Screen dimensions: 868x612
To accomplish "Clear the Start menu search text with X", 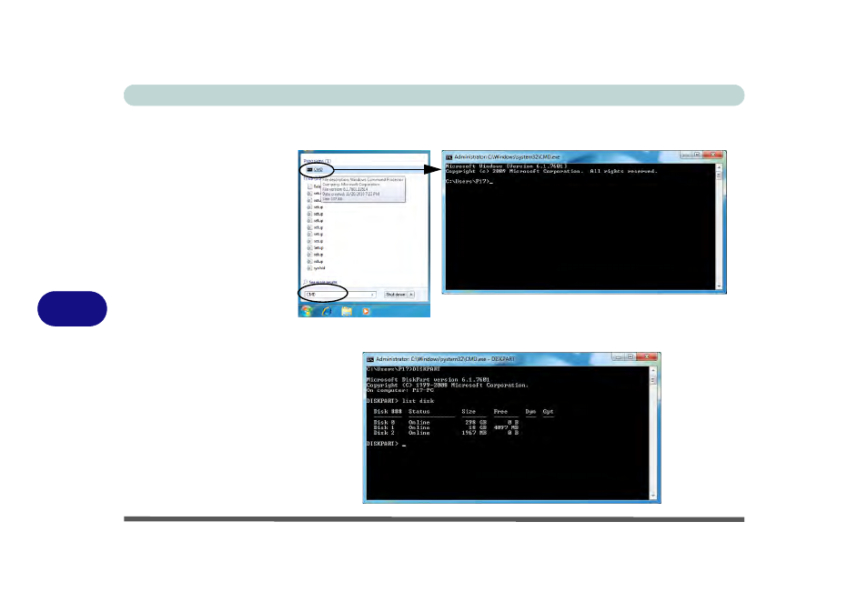I will [x=372, y=295].
